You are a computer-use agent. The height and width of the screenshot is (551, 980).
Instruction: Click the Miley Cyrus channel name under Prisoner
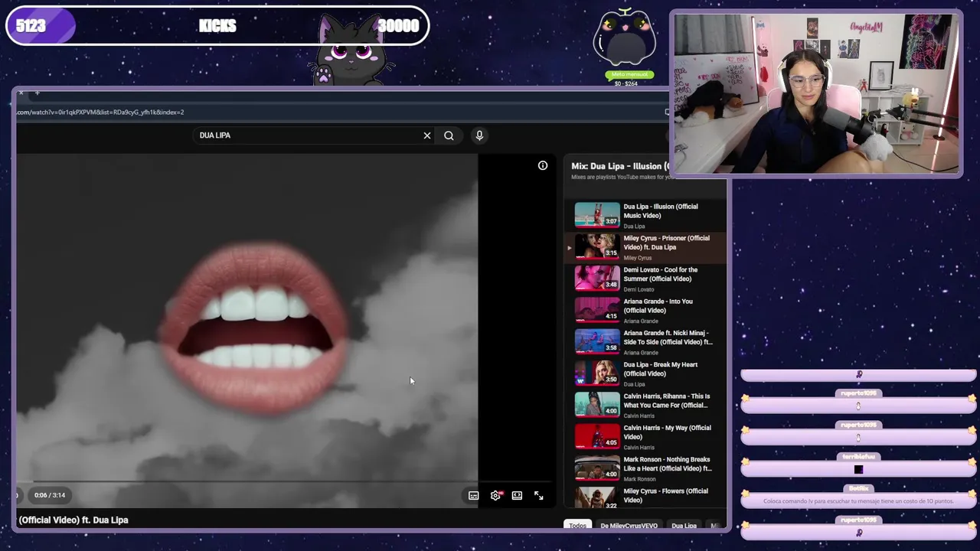(x=638, y=258)
